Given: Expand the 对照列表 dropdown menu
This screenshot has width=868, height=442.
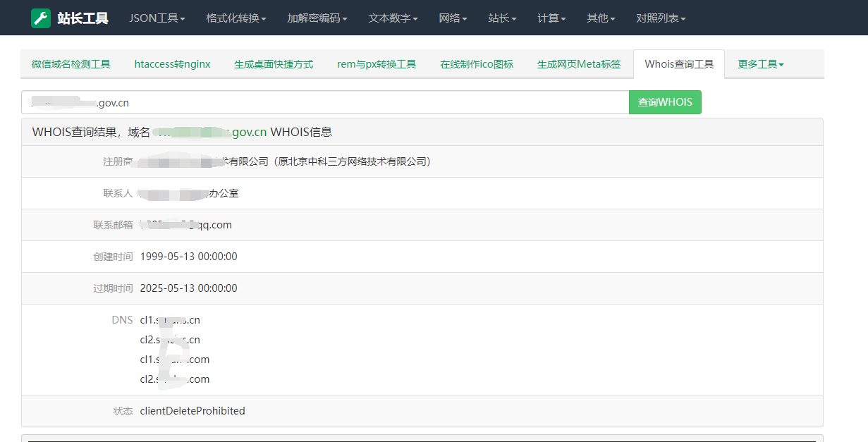Looking at the screenshot, I should (x=661, y=18).
